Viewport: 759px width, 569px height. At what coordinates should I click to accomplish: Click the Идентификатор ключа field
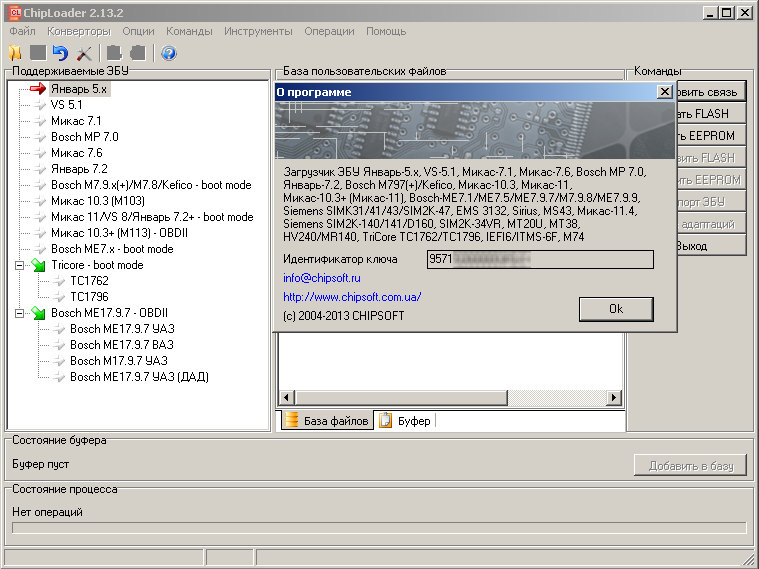coord(539,260)
